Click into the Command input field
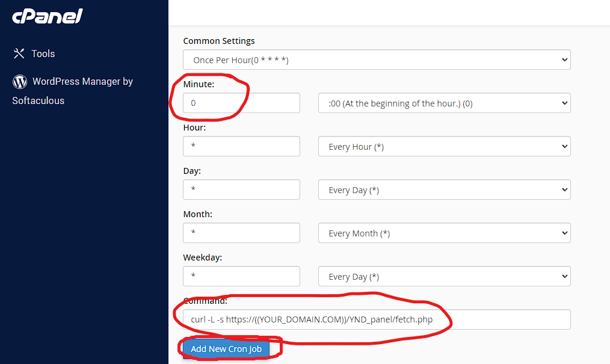The image size is (610, 364). point(377,319)
